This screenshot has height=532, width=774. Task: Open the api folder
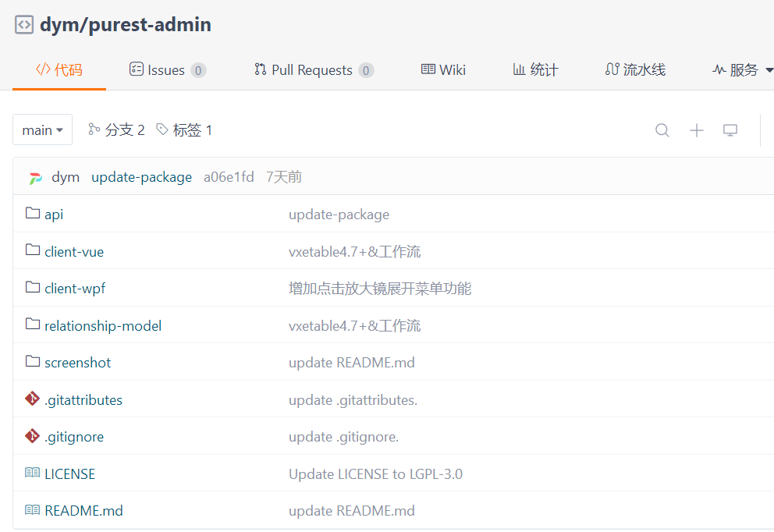(54, 215)
